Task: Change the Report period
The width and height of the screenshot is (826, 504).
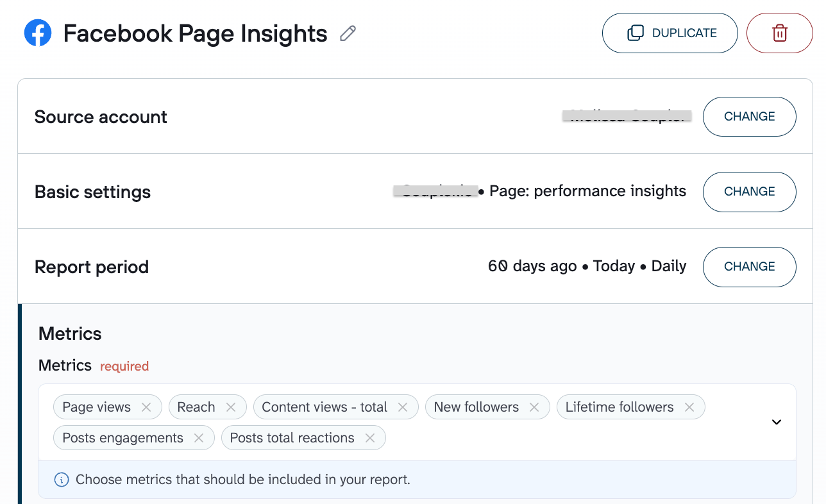Action: pyautogui.click(x=750, y=267)
